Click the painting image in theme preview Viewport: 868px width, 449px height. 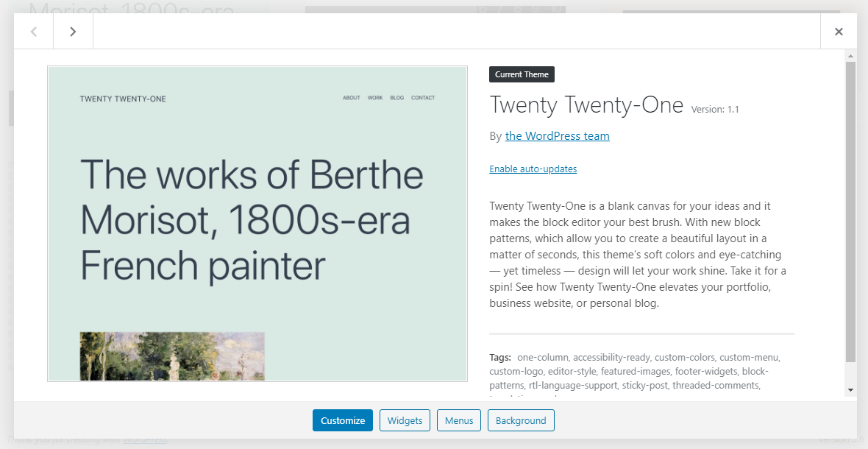click(172, 356)
